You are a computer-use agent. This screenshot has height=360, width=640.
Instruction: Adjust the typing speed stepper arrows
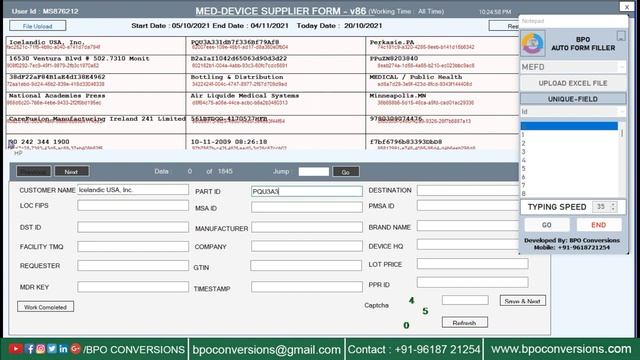point(613,207)
